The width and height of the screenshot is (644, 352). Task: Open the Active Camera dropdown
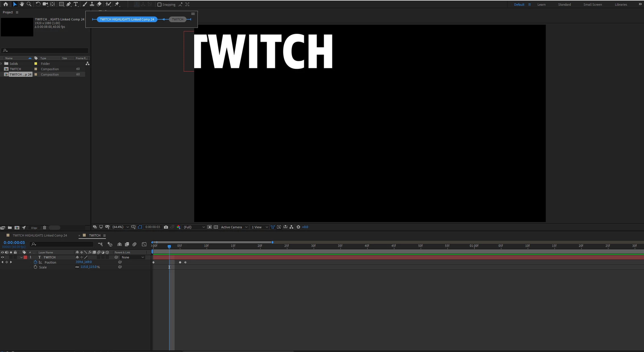click(x=234, y=227)
